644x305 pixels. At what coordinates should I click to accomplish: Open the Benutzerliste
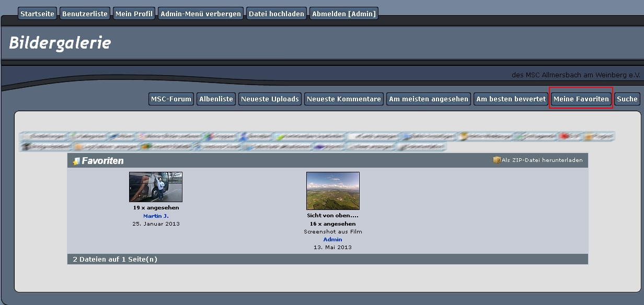(x=85, y=14)
